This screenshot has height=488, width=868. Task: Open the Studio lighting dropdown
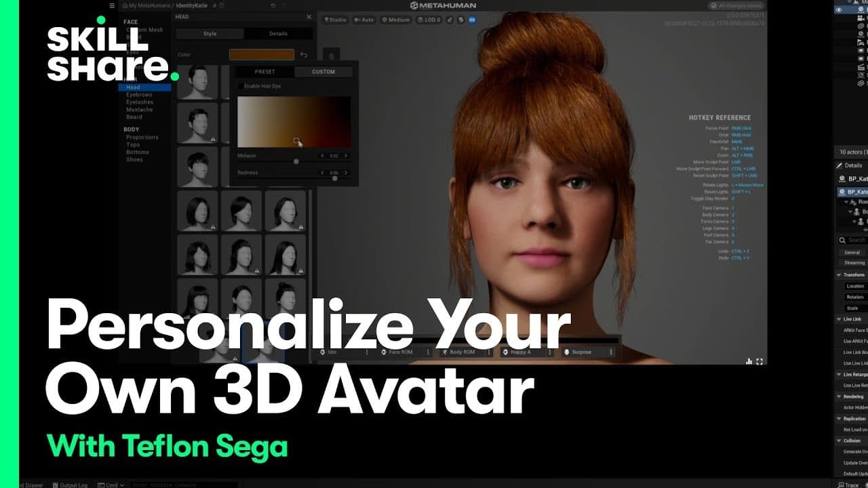(335, 20)
